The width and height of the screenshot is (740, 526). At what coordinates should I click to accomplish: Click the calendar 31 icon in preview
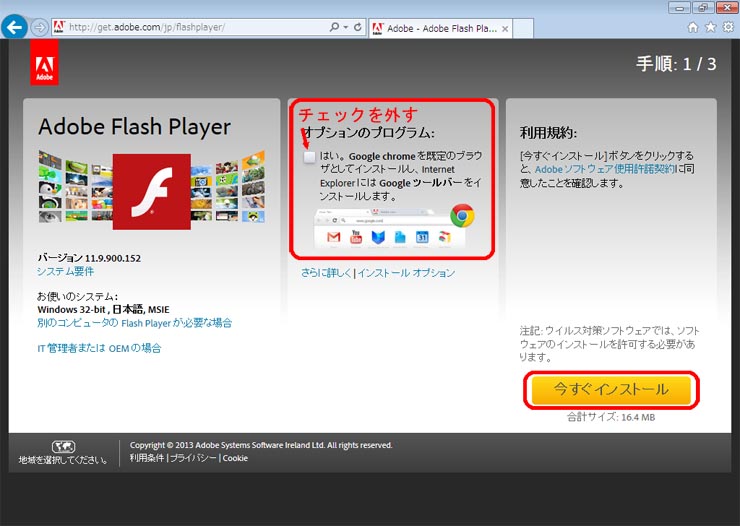click(422, 237)
